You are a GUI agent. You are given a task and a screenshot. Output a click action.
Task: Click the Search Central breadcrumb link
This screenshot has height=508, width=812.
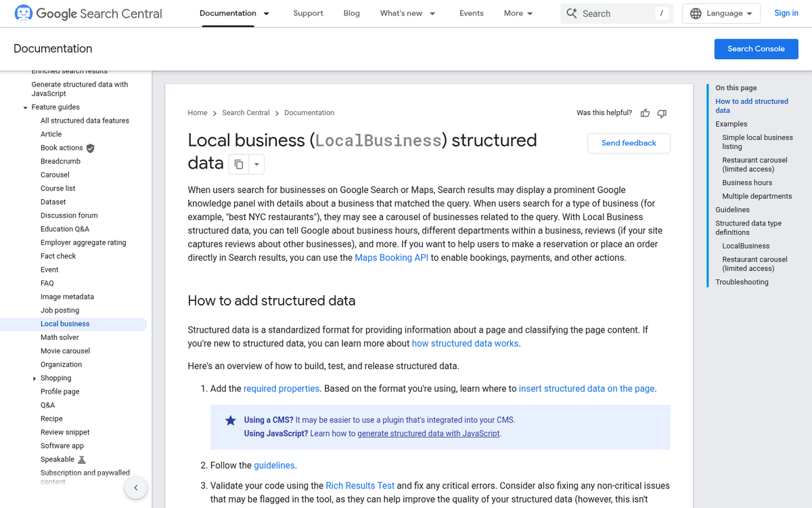click(246, 113)
